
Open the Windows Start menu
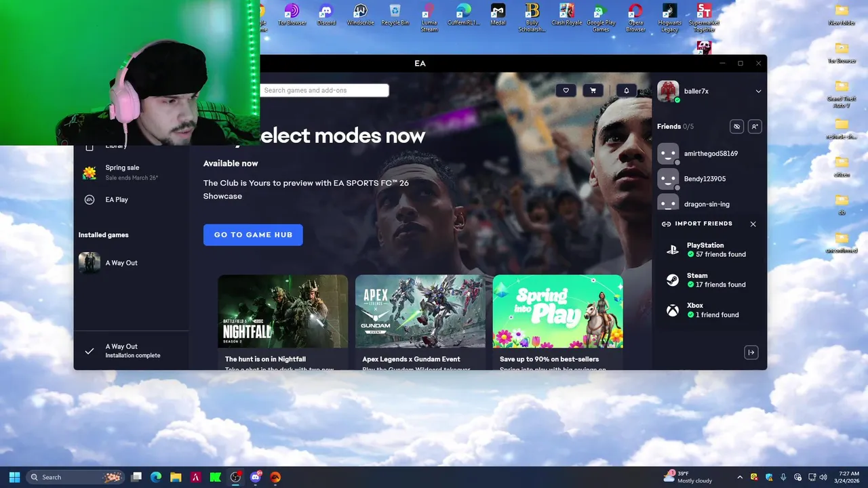click(14, 477)
